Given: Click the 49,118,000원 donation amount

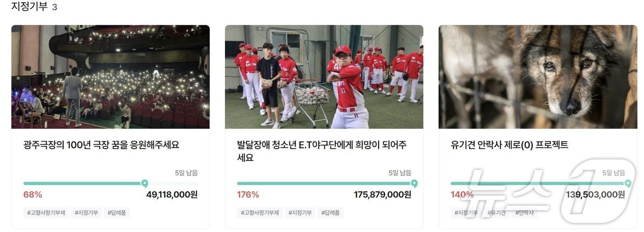Looking at the screenshot, I should [x=172, y=195].
